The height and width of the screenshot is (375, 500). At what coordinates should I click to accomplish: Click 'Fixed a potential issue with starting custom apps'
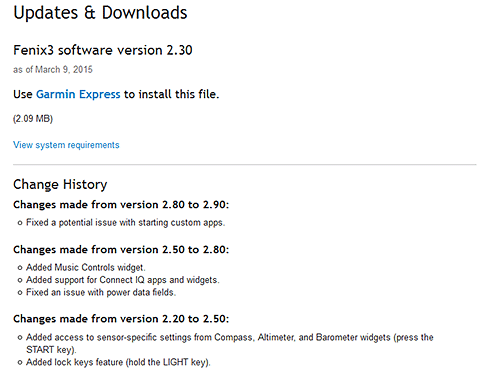(x=126, y=223)
